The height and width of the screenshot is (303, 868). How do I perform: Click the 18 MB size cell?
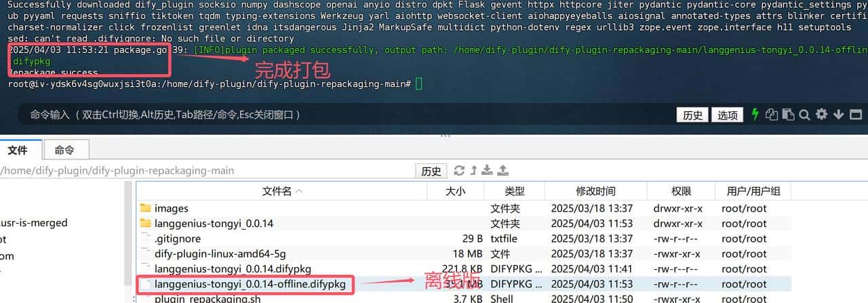pos(468,254)
